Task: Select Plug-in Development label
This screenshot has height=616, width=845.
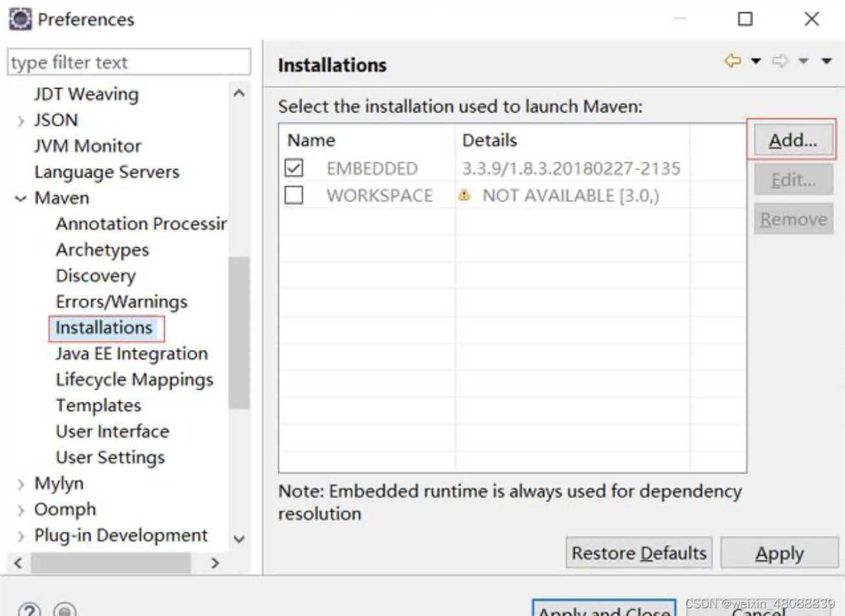Action: [121, 535]
